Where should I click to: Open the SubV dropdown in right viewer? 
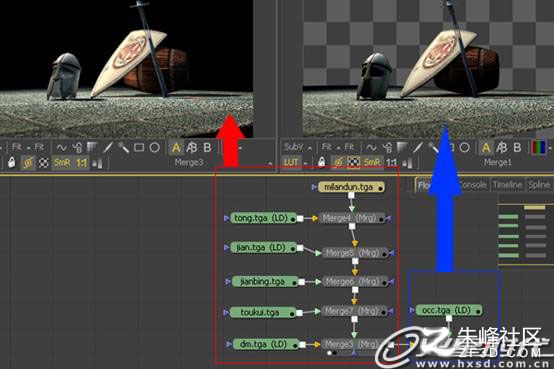pos(297,147)
